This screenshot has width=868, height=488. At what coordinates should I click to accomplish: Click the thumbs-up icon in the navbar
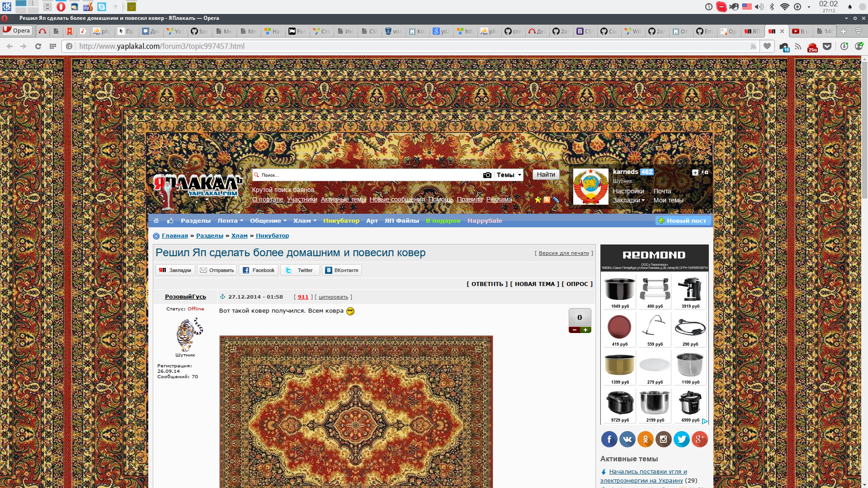tap(170, 221)
